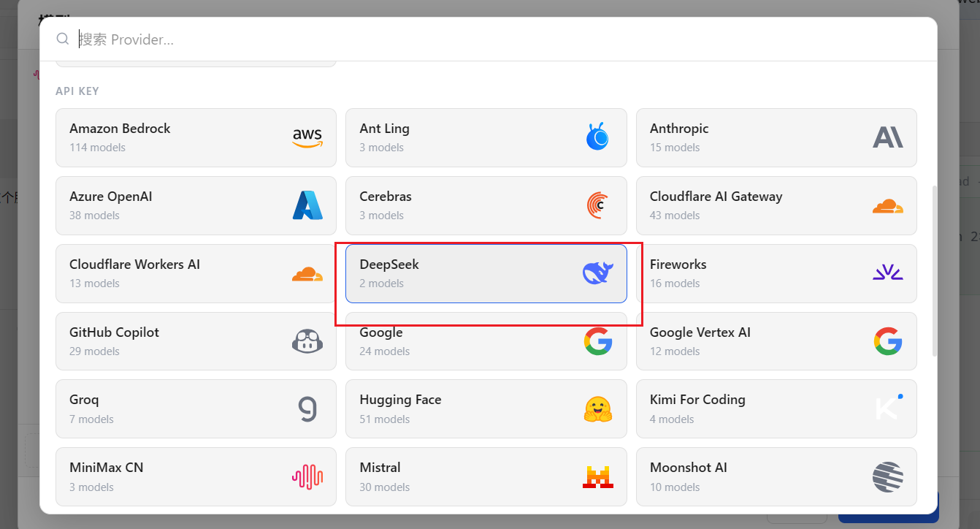
Task: Click the cloud icon on Cloudflare Workers AI
Action: 307,274
